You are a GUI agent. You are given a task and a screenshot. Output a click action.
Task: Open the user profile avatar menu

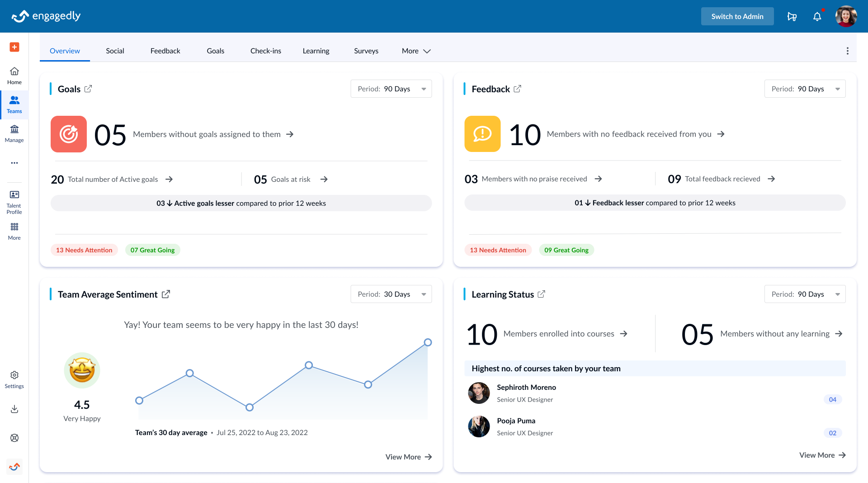pos(846,16)
